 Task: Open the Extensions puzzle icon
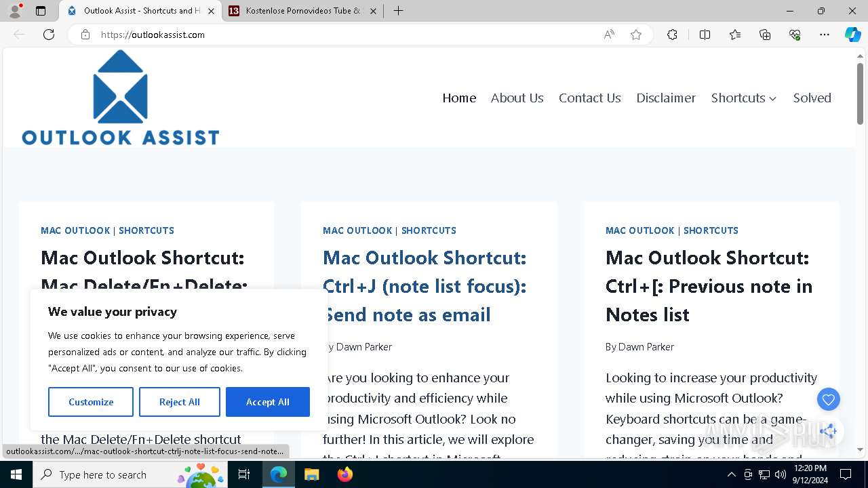(x=672, y=35)
